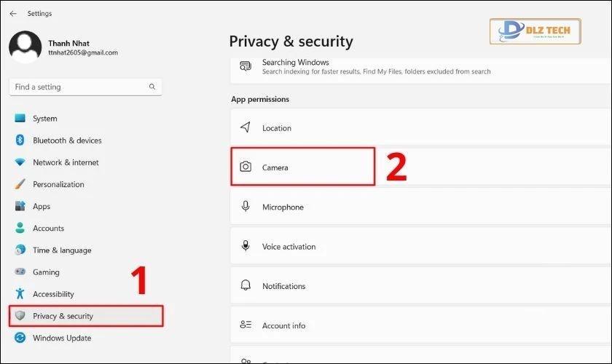The image size is (612, 364).
Task: Click the Thanh Nhat profile avatar
Action: pos(25,47)
